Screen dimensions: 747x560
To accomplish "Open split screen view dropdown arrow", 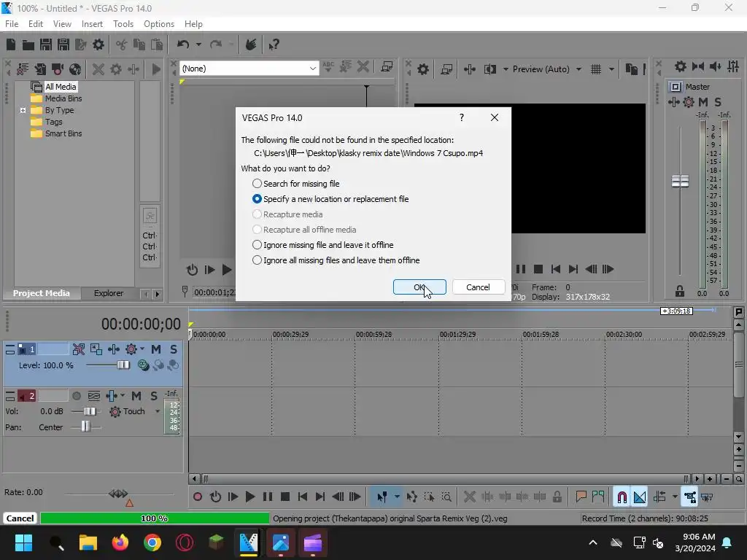I will click(506, 69).
